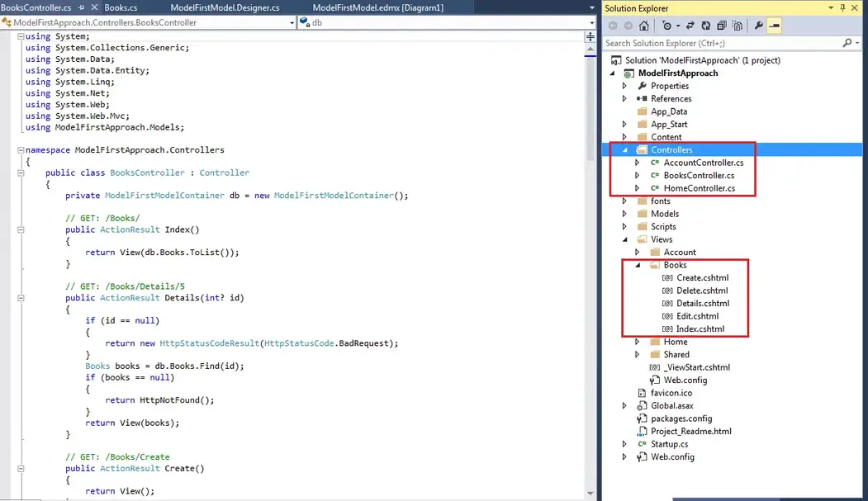Click the editor scrollbar up arrow

point(591,49)
